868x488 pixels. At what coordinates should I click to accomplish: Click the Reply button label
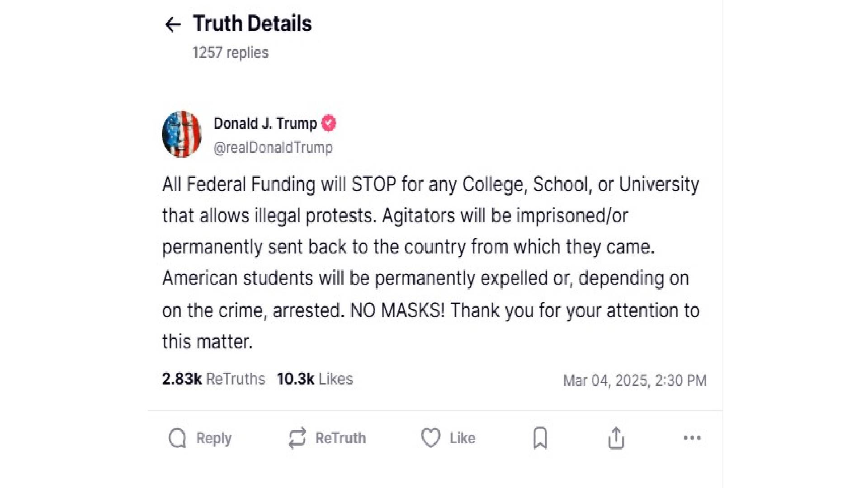(x=214, y=438)
